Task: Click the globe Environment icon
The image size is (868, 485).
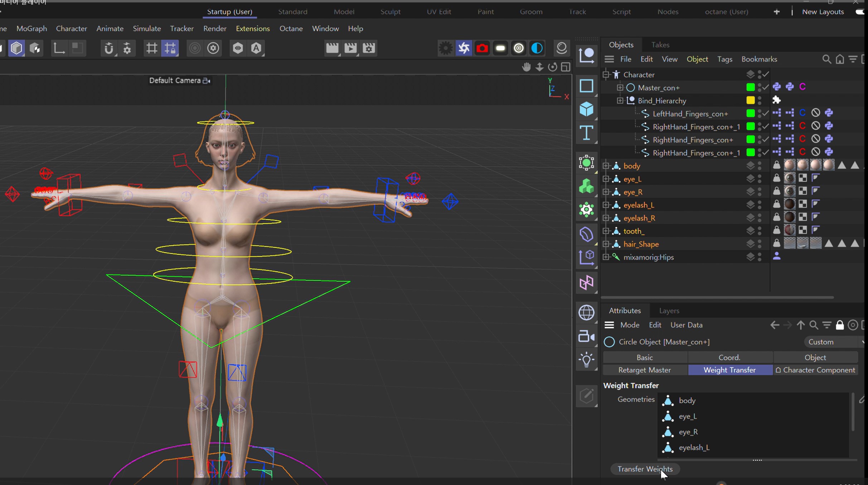Action: (586, 313)
